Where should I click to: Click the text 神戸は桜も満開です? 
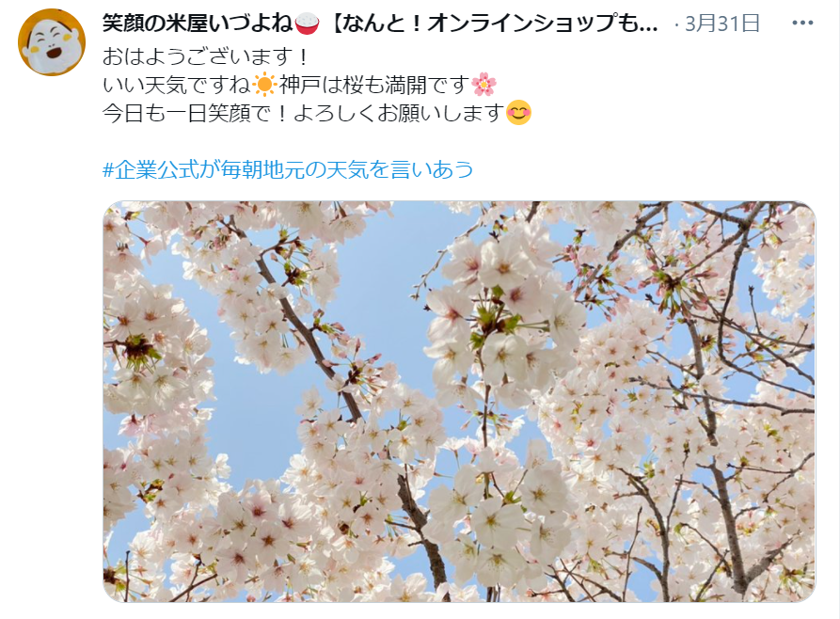[374, 85]
